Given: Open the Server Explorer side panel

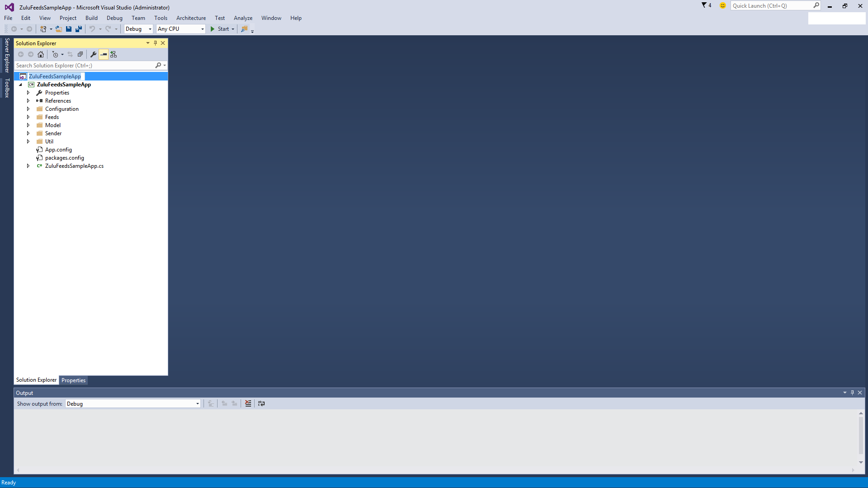Looking at the screenshot, I should (x=7, y=55).
